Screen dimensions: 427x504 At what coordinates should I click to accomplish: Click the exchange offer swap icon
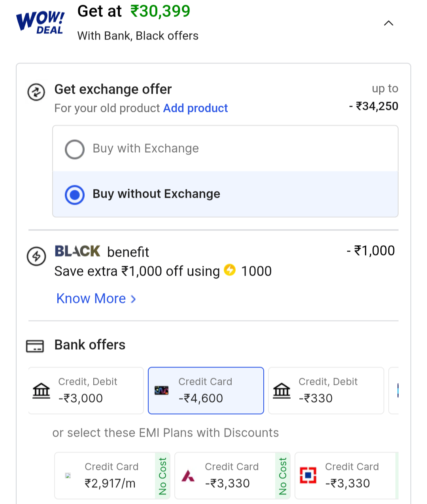(x=36, y=92)
